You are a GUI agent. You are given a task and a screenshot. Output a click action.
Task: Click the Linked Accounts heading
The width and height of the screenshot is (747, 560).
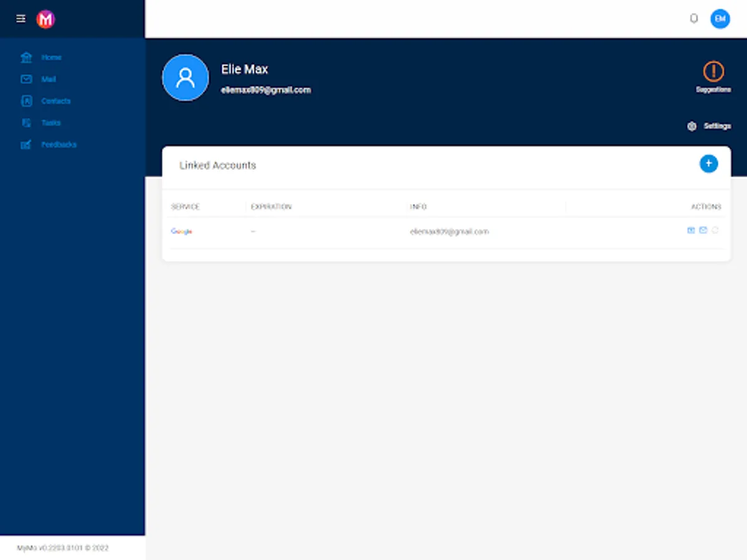[x=218, y=166]
